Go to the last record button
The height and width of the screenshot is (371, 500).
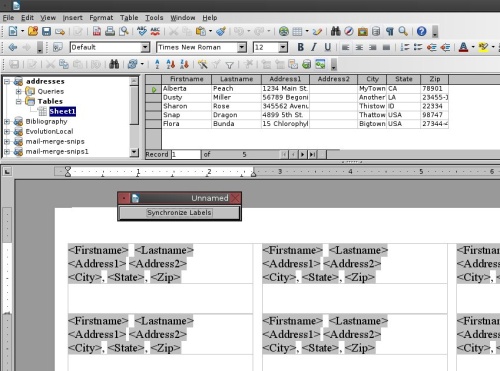(x=313, y=154)
